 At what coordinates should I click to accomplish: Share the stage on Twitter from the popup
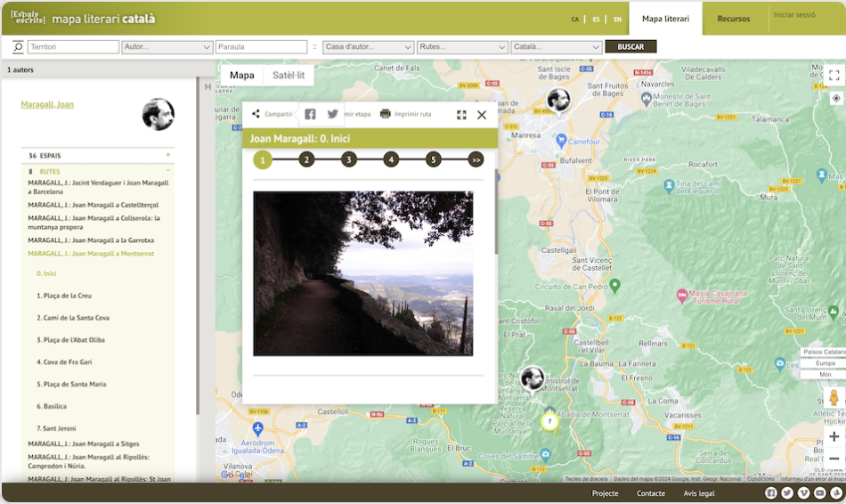tap(332, 114)
